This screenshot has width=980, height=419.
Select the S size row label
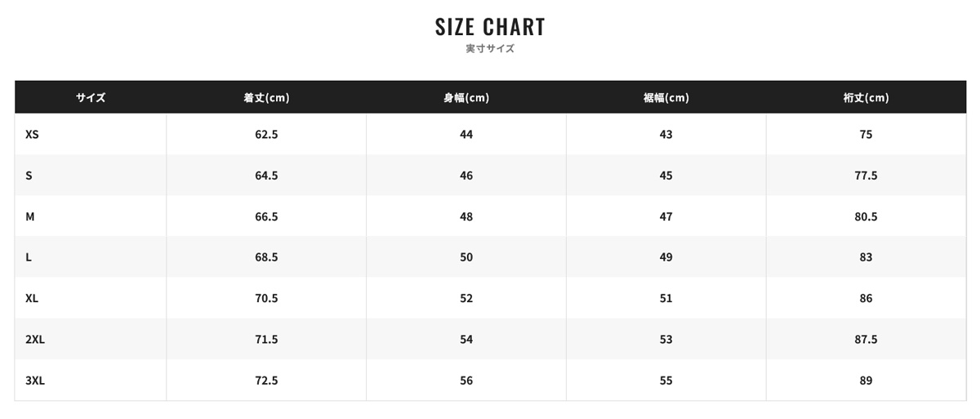tap(29, 176)
